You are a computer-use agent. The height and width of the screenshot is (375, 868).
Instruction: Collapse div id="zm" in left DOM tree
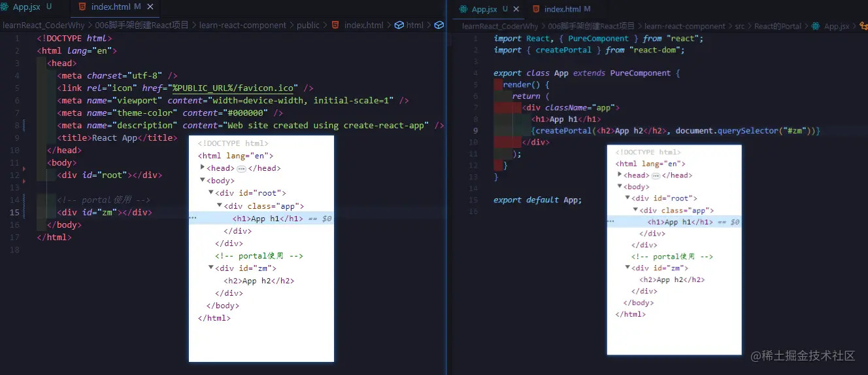[211, 268]
